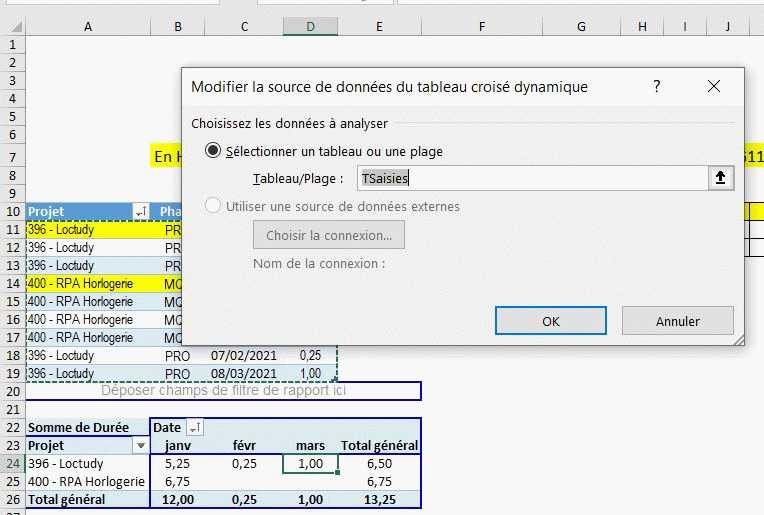This screenshot has width=764, height=515.
Task: Click the collapse dialog range selector icon
Action: [720, 178]
